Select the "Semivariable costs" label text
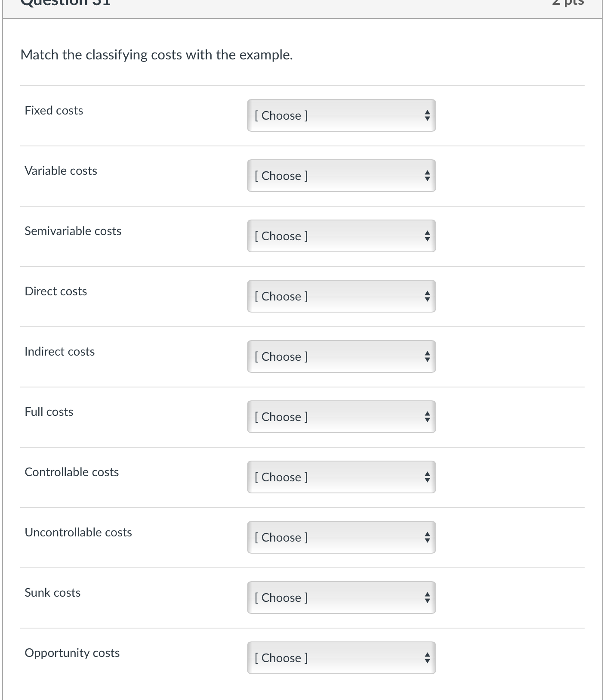The image size is (604, 700). pos(73,231)
